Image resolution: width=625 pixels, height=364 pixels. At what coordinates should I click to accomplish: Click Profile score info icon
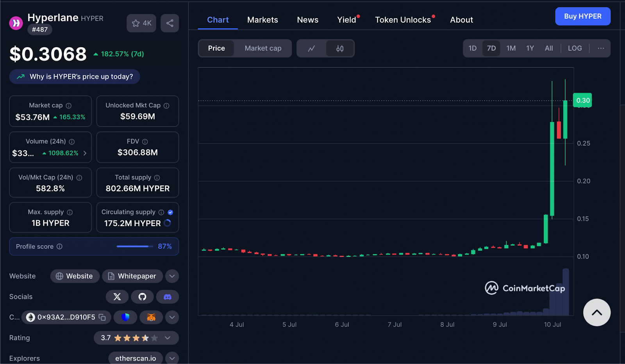coord(59,246)
